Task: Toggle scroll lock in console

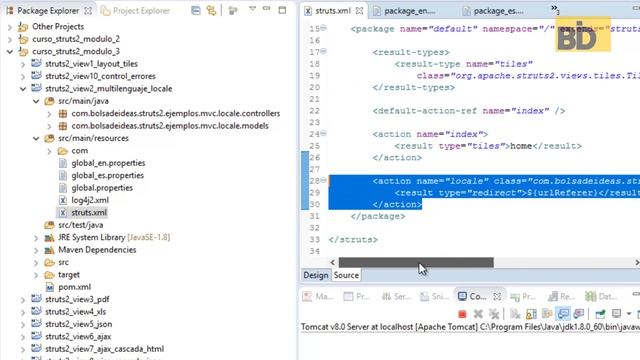Action: coord(531,314)
